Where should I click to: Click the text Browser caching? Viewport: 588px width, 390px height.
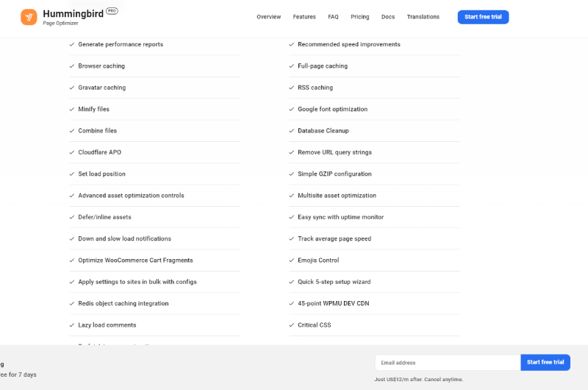(101, 66)
